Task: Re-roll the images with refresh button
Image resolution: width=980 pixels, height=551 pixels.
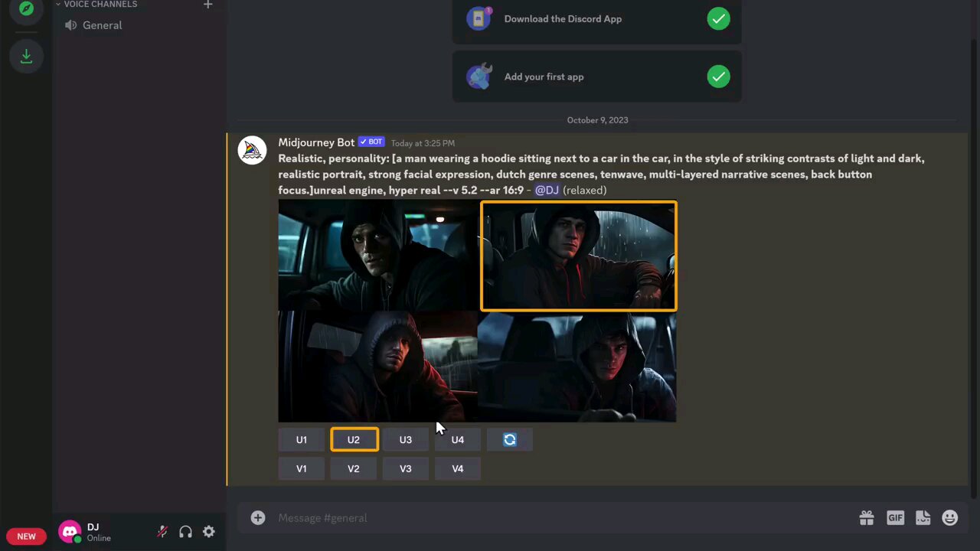Action: 510,440
